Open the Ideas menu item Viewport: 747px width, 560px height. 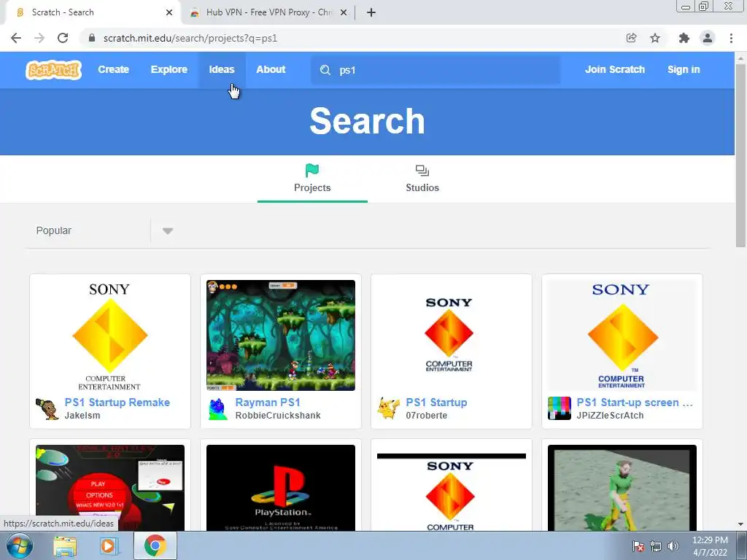point(222,69)
